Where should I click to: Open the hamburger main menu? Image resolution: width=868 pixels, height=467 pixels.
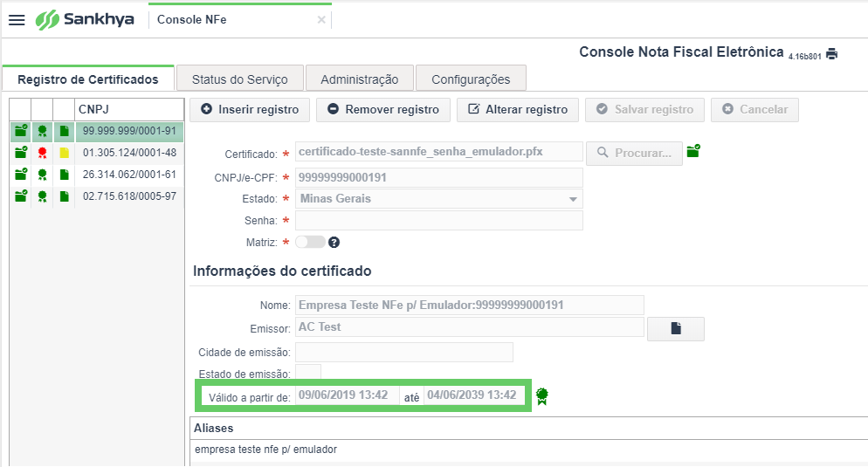coord(17,20)
